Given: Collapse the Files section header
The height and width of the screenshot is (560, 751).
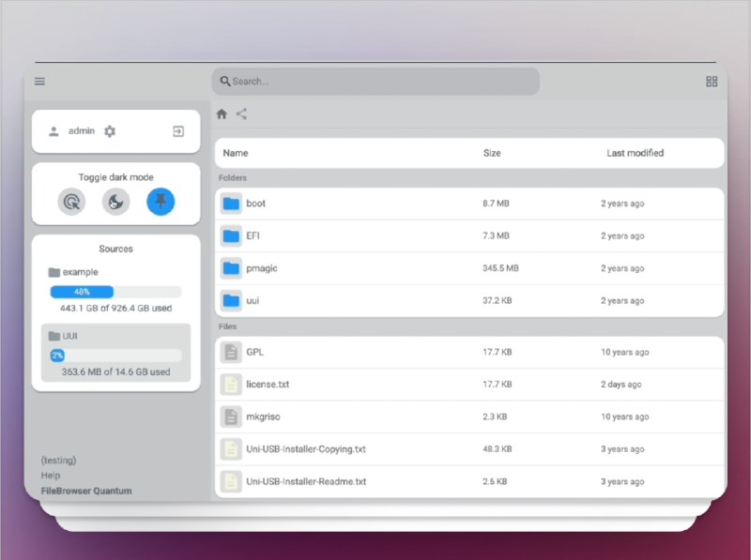Looking at the screenshot, I should pyautogui.click(x=229, y=326).
